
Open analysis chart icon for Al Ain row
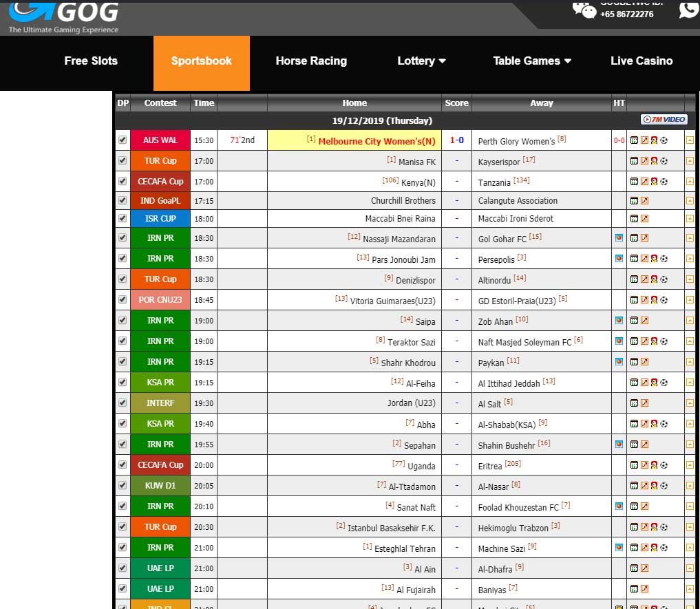pos(634,568)
